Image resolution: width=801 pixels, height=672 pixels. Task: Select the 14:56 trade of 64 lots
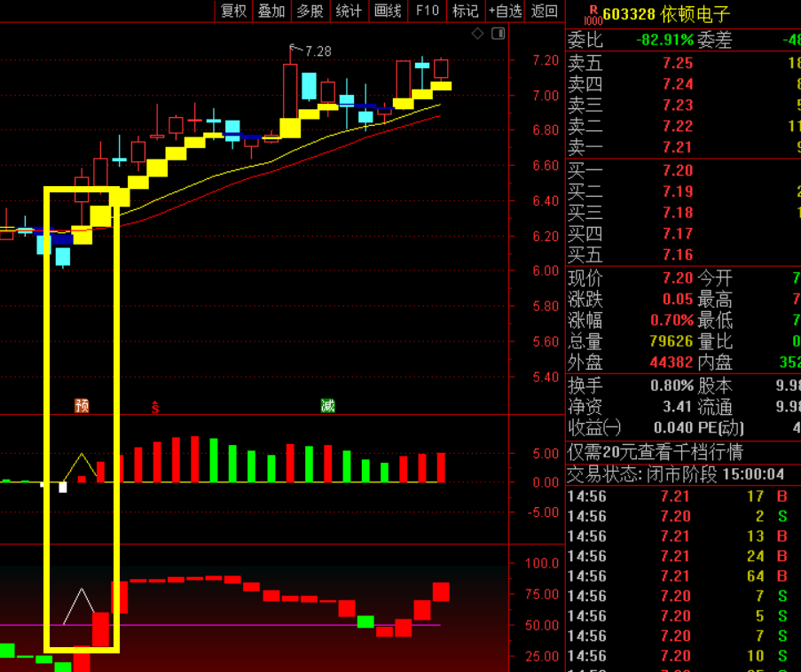point(684,576)
